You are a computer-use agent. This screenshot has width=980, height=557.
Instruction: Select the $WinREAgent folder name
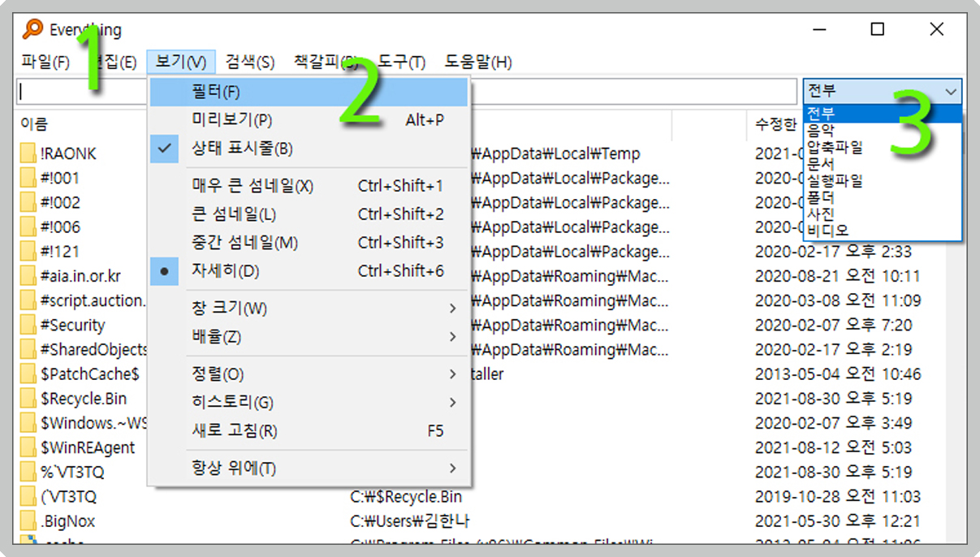pyautogui.click(x=88, y=447)
